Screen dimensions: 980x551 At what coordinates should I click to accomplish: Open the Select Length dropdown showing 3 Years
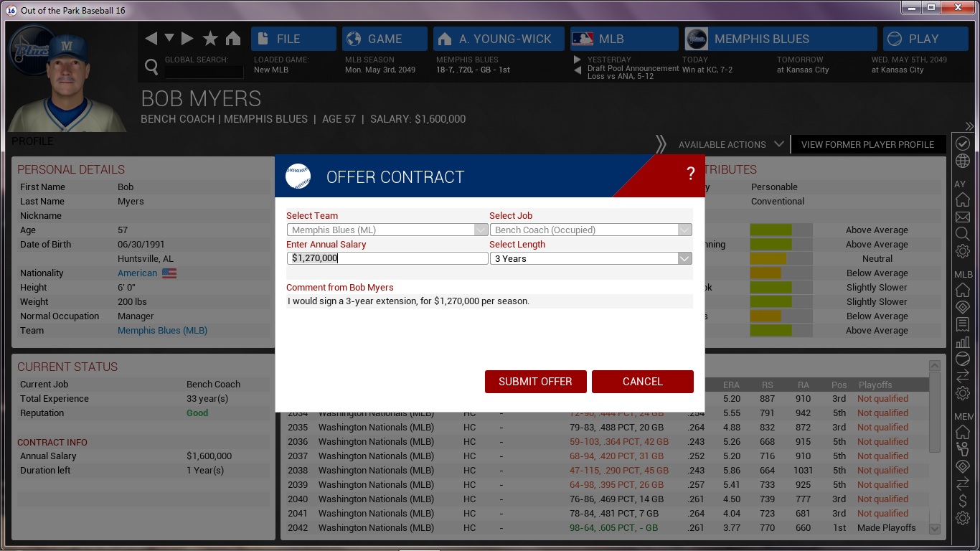click(591, 258)
